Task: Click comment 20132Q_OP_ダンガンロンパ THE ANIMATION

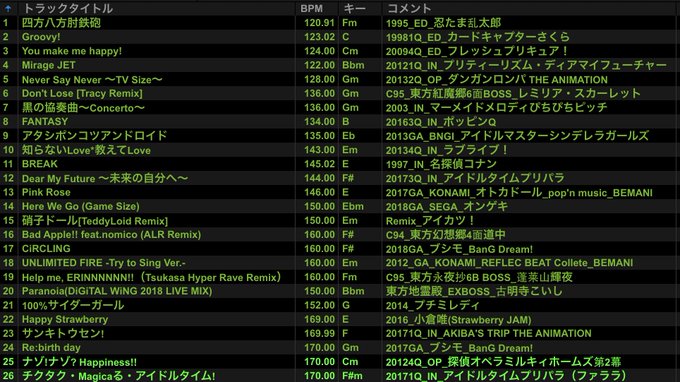Action: click(497, 79)
